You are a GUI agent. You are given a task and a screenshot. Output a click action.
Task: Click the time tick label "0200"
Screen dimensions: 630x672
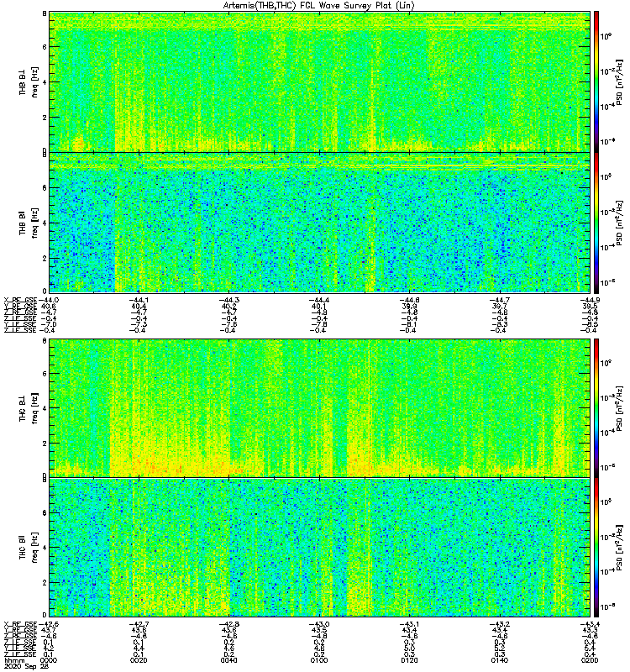click(590, 660)
